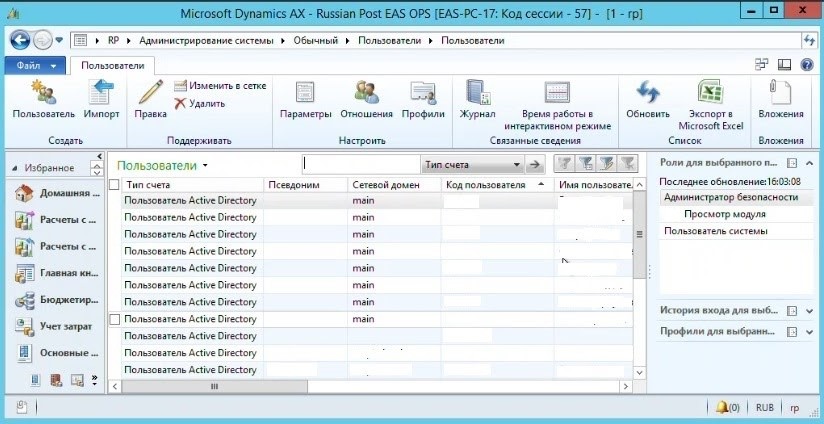Open the Отношения icon
This screenshot has width=824, height=424.
tap(366, 99)
